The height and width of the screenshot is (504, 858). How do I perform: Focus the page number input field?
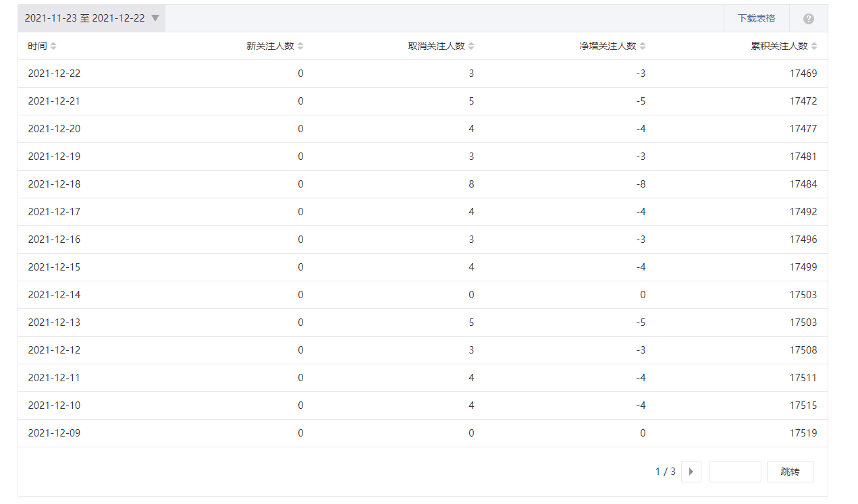(x=735, y=472)
